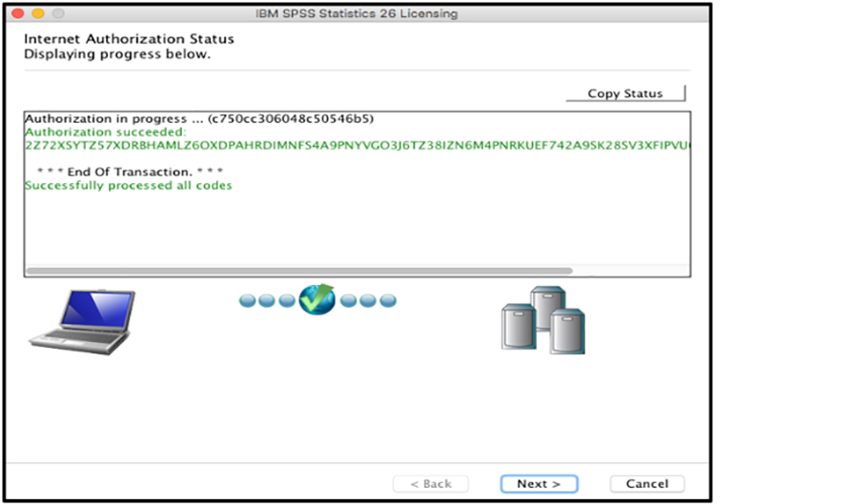The width and height of the screenshot is (858, 504).
Task: Click the horizontal scrollbar in status box
Action: (x=299, y=271)
